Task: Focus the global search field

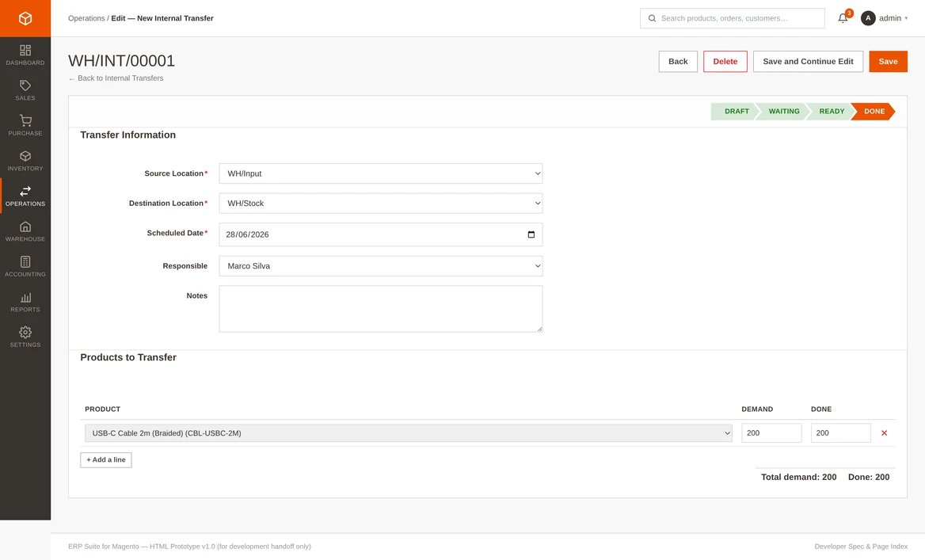Action: [732, 18]
